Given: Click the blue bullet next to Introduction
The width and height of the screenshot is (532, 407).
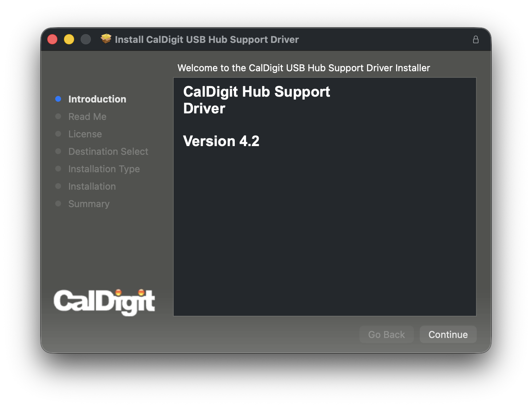Looking at the screenshot, I should pos(58,99).
